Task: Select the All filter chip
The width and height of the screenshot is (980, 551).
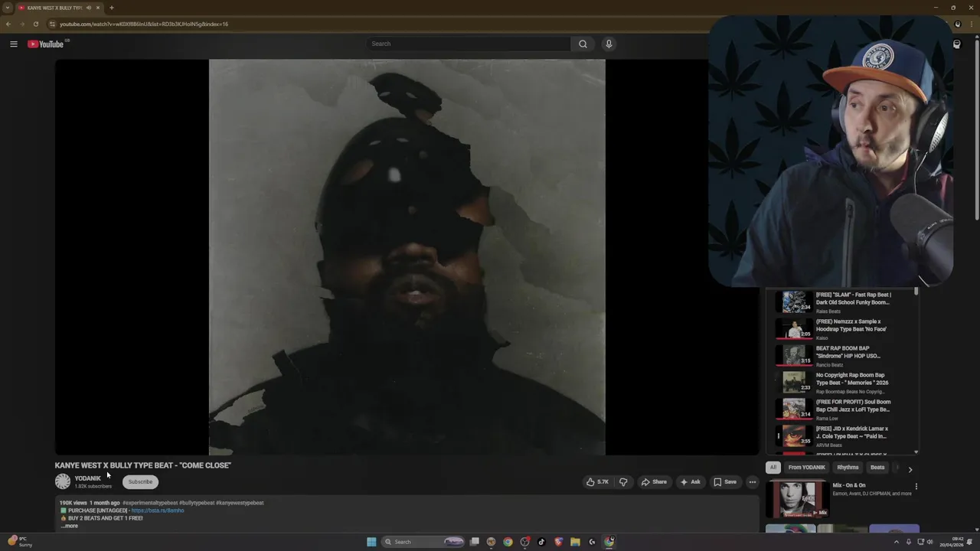Action: 773,468
